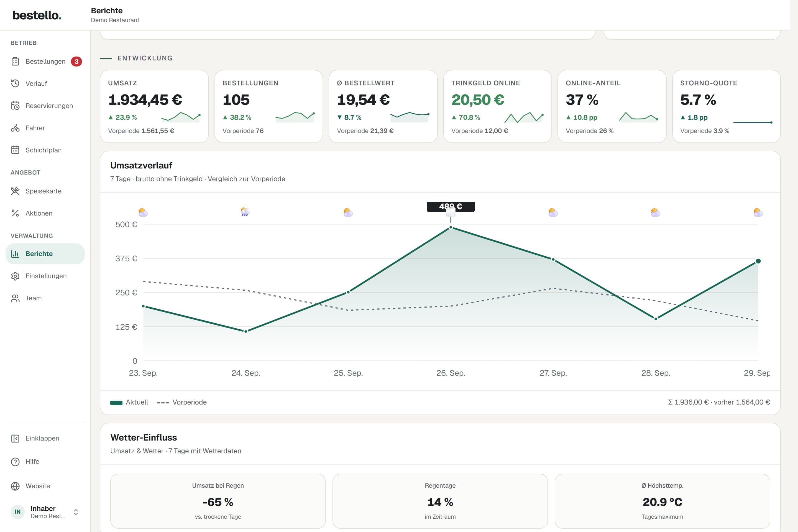Click the Ø Höchsttemp. 20.9 °C tile
798x532 pixels.
point(662,501)
